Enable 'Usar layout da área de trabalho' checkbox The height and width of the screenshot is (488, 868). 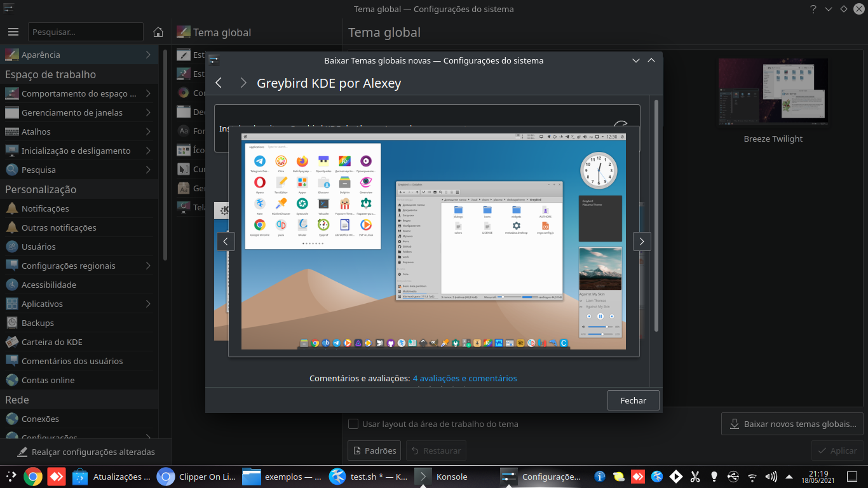pyautogui.click(x=354, y=424)
